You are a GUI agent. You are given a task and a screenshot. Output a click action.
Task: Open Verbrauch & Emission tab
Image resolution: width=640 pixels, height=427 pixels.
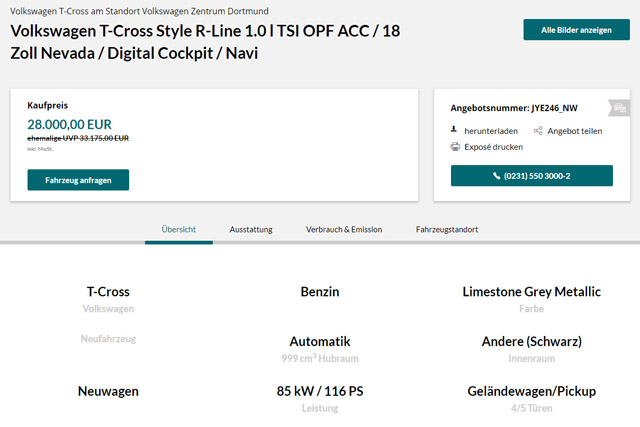344,229
